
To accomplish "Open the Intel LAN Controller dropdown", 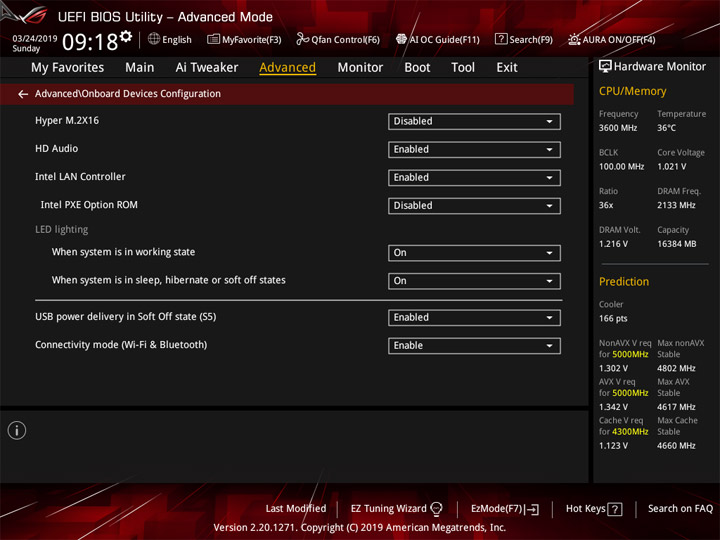I will (474, 178).
